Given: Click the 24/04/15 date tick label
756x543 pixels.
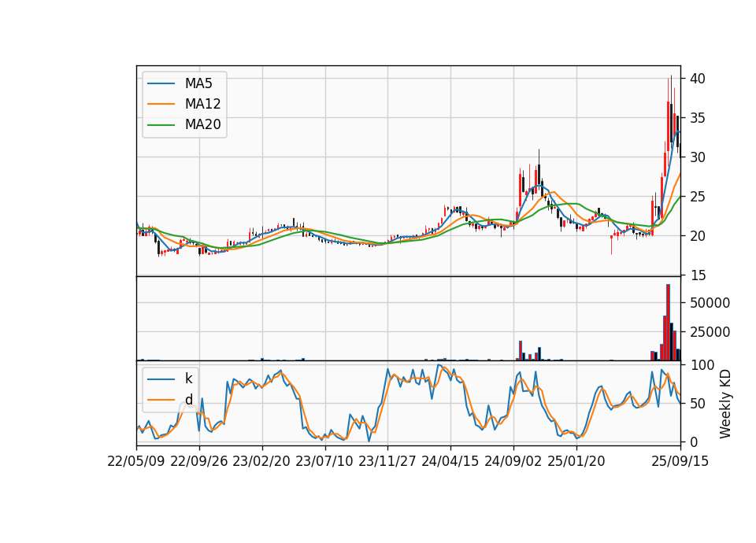Looking at the screenshot, I should coord(450,461).
